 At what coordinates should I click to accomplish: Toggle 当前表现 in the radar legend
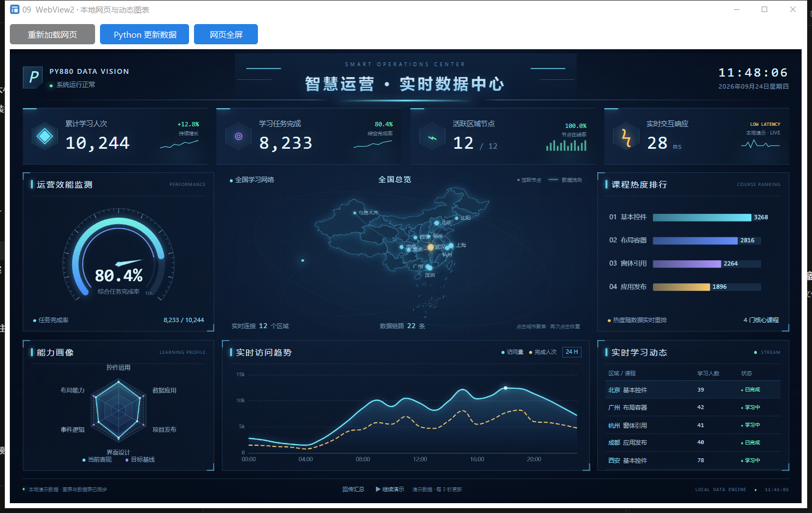coord(97,459)
